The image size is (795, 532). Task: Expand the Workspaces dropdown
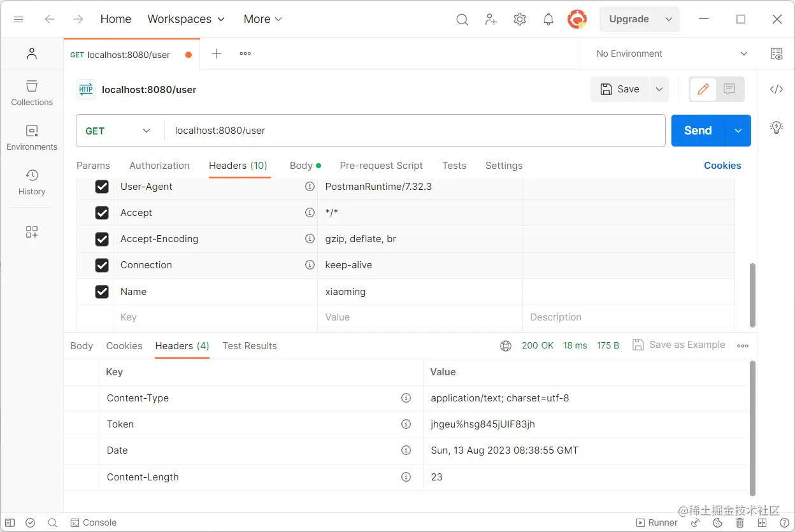click(x=186, y=19)
